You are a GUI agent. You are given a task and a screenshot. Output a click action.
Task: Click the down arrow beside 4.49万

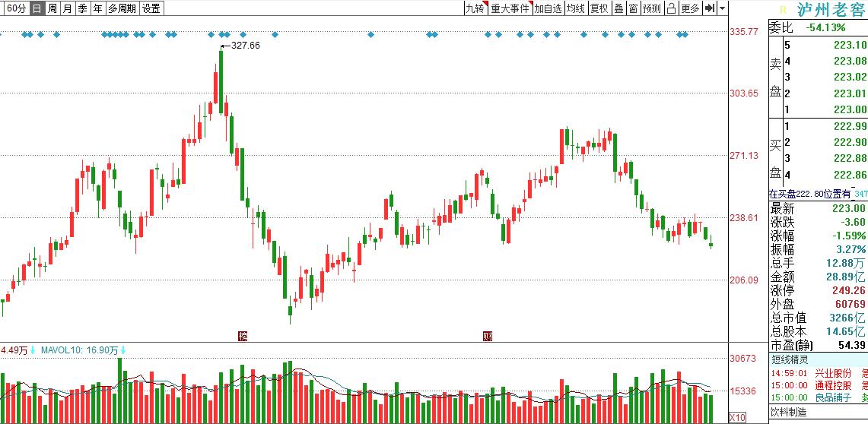click(33, 350)
